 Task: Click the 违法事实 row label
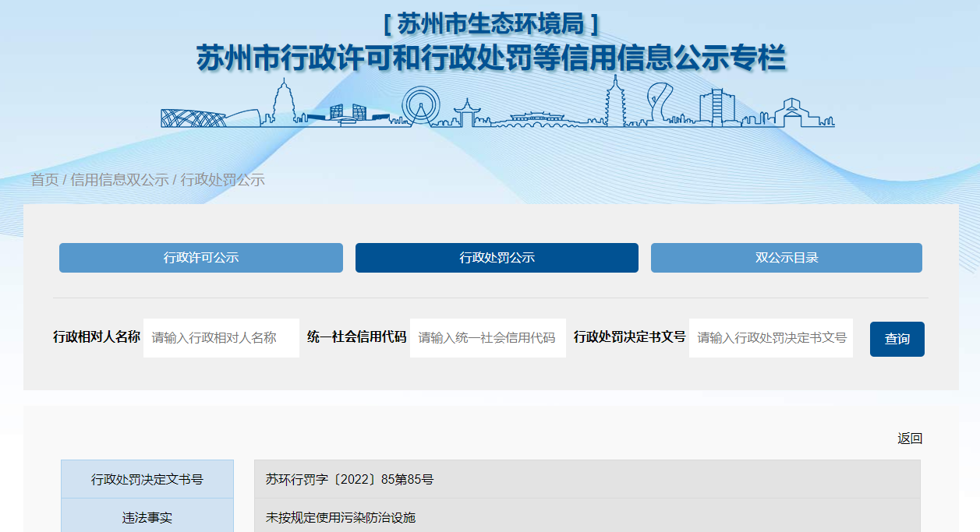pyautogui.click(x=147, y=517)
